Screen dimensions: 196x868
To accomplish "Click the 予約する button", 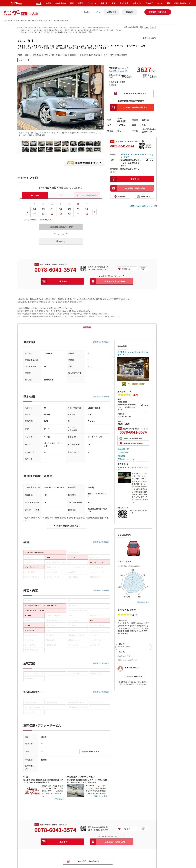I will click(61, 241).
